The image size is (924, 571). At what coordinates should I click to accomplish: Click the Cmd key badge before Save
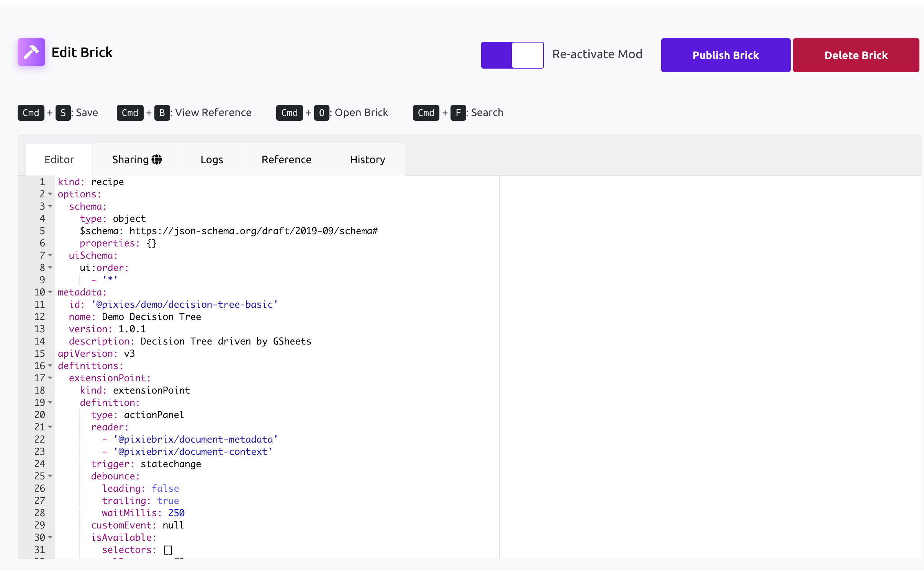[31, 113]
